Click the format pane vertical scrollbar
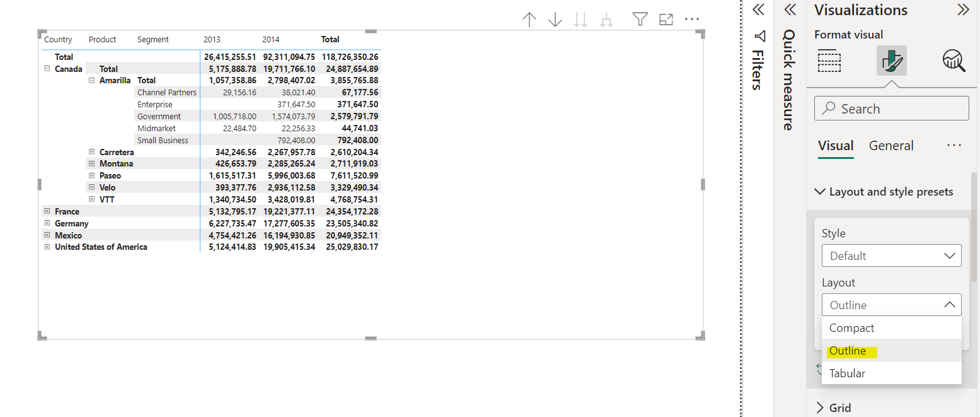Screen dimensions: 980x417 974,227
